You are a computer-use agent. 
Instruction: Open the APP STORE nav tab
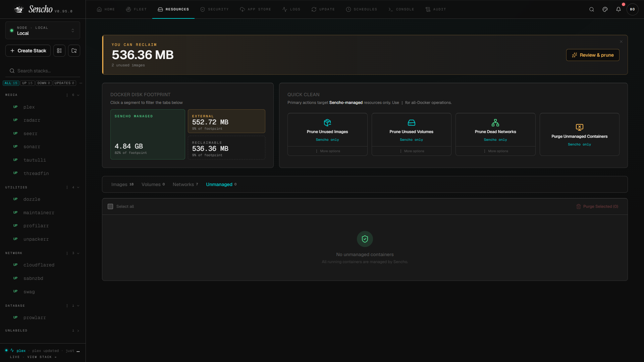tap(255, 9)
